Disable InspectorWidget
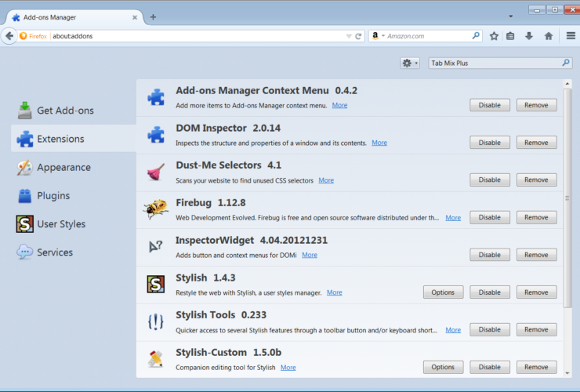The height and width of the screenshot is (392, 580). coord(489,255)
